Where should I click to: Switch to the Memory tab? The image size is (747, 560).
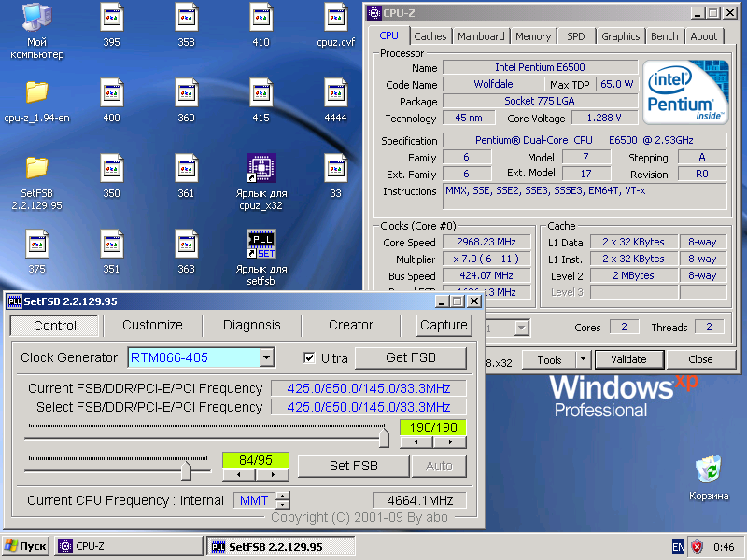533,36
